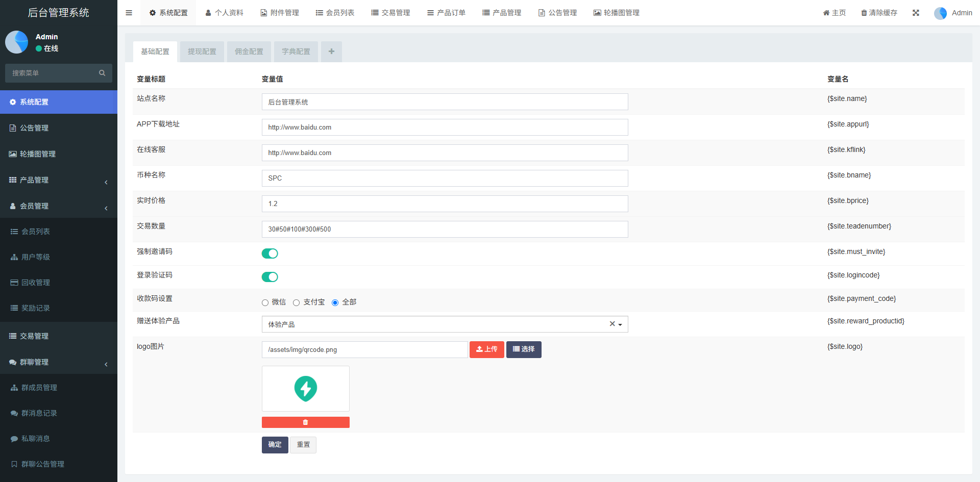This screenshot has width=980, height=482.
Task: Disable the 登录验证码 switch
Action: click(269, 277)
